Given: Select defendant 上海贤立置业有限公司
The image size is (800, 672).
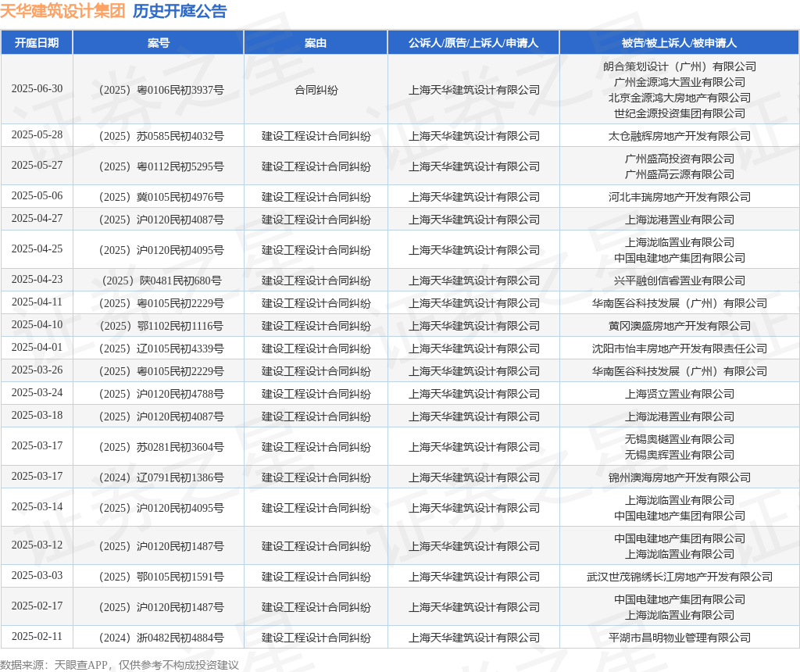Looking at the screenshot, I should (x=679, y=395).
